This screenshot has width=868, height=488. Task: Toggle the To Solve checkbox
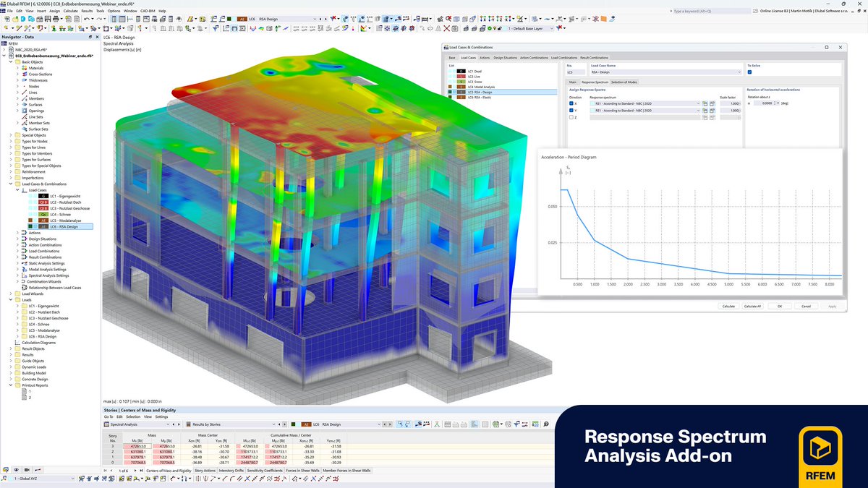click(x=749, y=72)
